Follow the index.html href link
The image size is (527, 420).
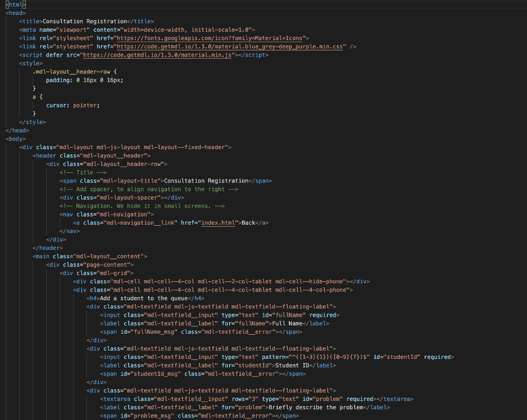tap(218, 223)
